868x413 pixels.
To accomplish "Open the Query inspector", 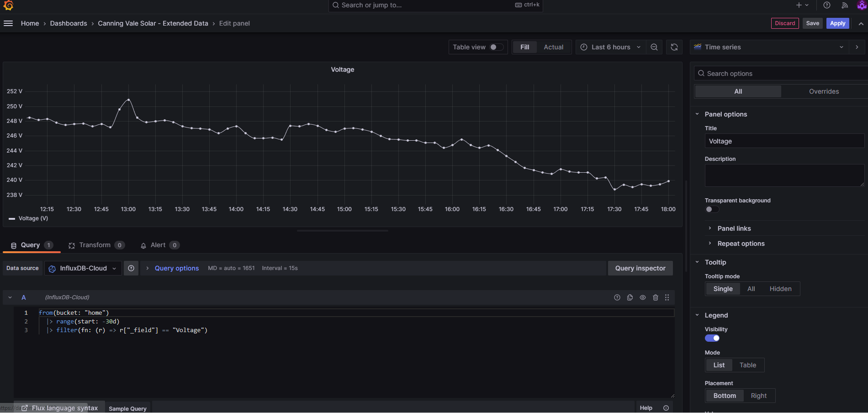I will [640, 268].
